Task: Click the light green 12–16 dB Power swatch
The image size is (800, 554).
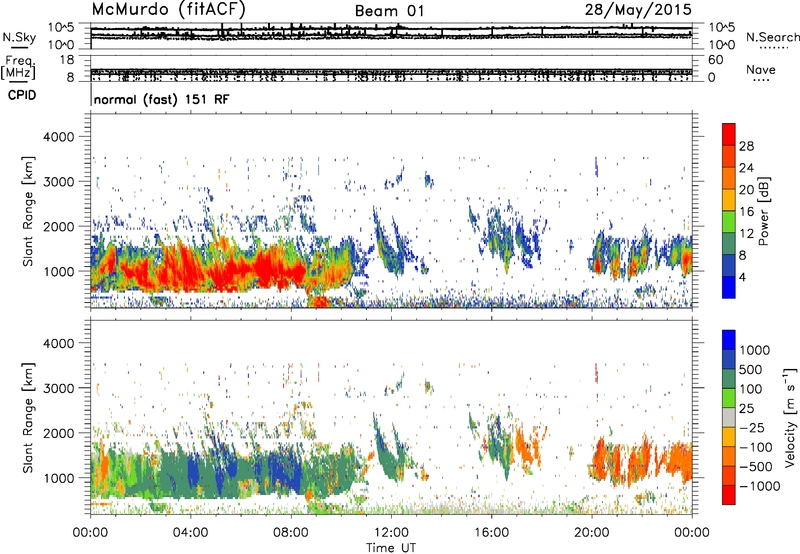Action: click(x=729, y=222)
